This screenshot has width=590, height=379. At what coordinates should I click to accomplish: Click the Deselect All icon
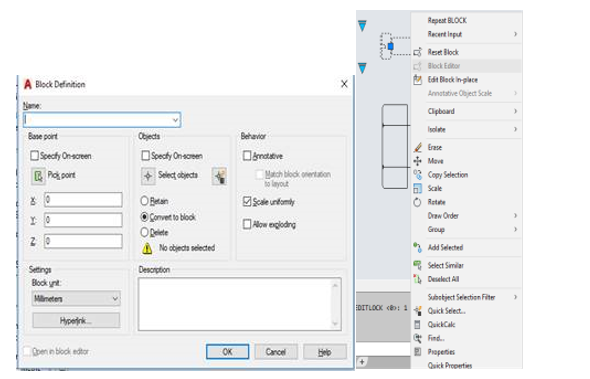[x=418, y=279]
